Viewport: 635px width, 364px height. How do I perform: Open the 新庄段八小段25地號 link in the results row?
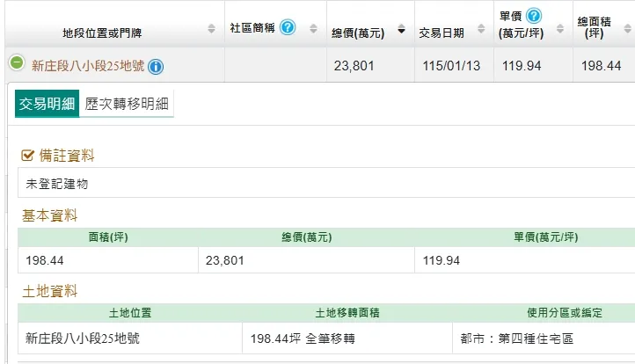point(88,66)
